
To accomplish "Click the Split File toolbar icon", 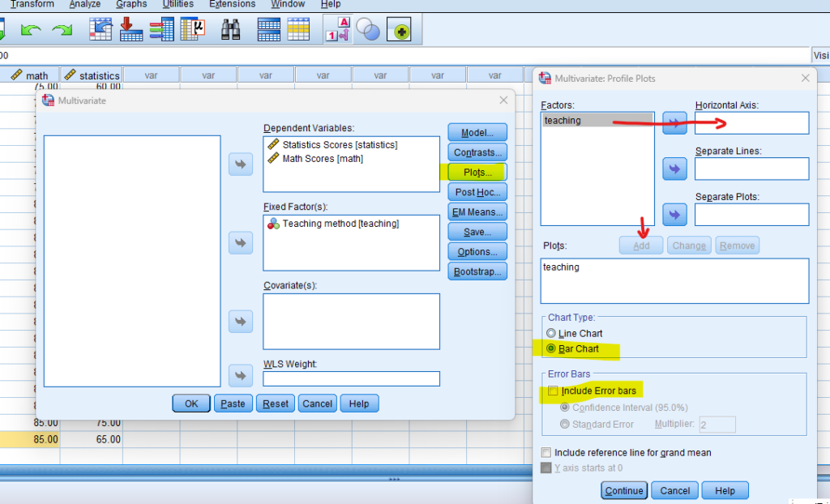I will click(269, 30).
